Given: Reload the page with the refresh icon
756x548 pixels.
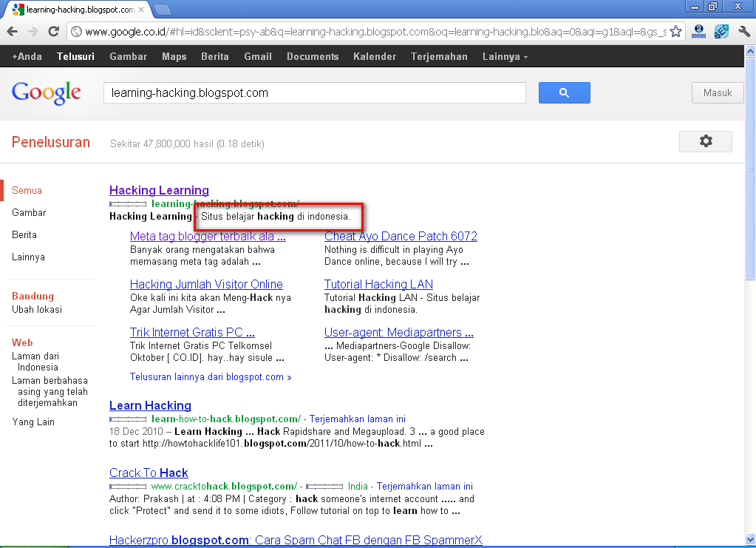Looking at the screenshot, I should 53,32.
